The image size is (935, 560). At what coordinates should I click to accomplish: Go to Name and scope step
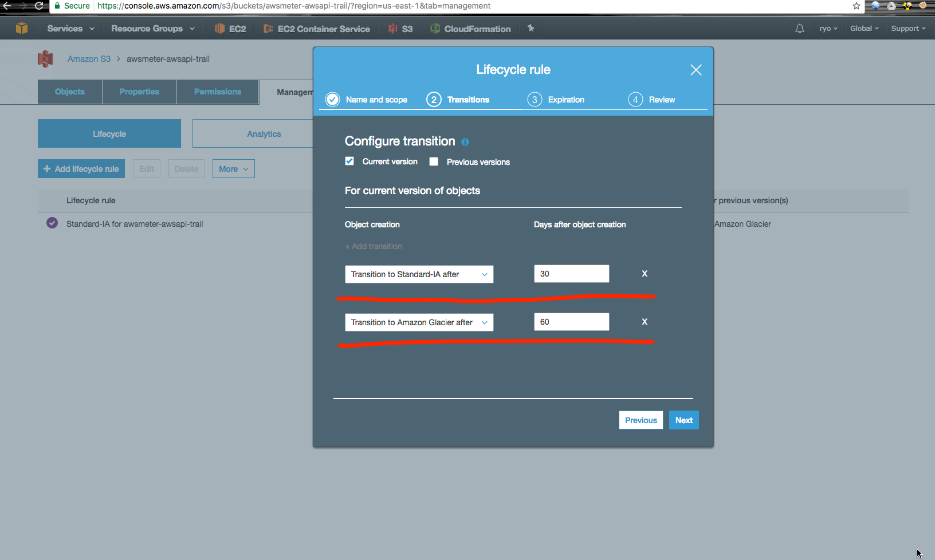coord(367,100)
